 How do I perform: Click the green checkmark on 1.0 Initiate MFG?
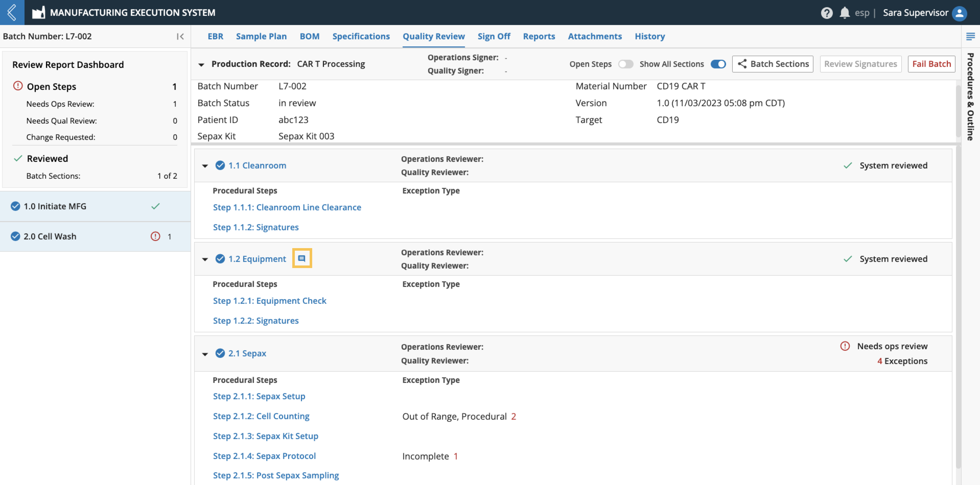pyautogui.click(x=155, y=207)
